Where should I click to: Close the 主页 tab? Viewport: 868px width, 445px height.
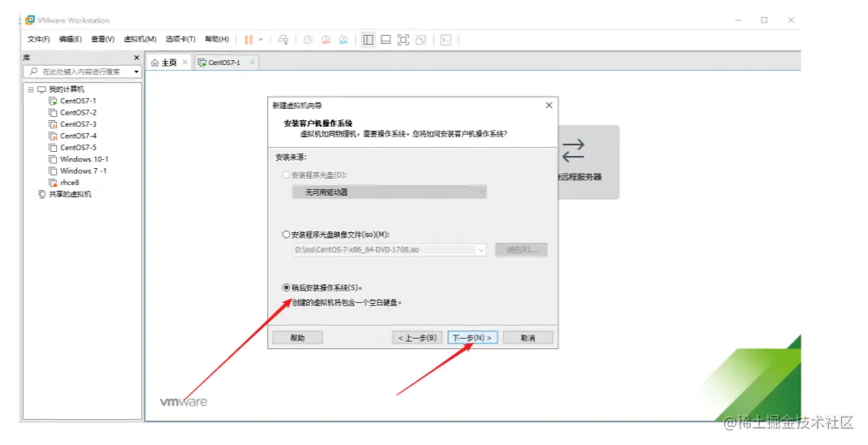pyautogui.click(x=185, y=62)
